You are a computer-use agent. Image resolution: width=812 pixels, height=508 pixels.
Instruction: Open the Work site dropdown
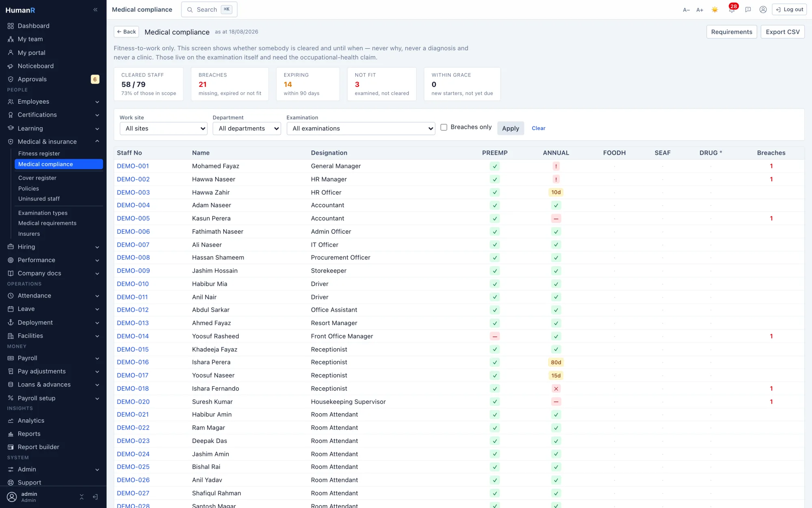point(164,128)
